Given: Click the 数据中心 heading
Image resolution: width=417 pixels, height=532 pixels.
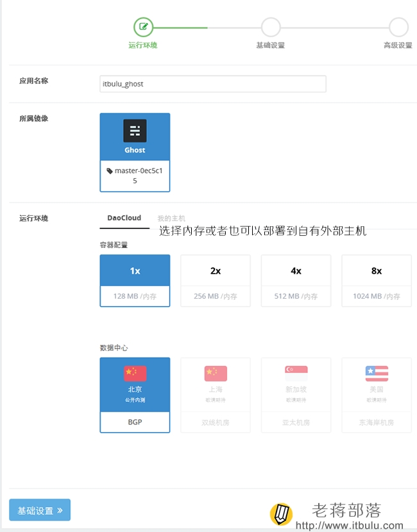Looking at the screenshot, I should (114, 348).
